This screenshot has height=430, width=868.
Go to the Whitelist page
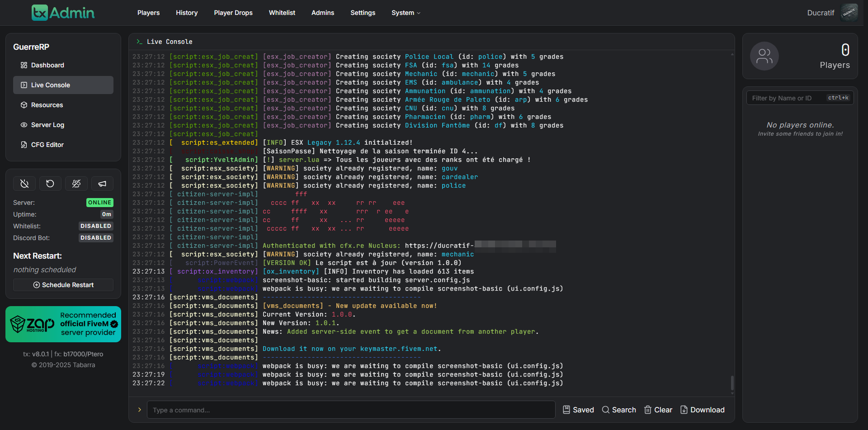pyautogui.click(x=282, y=13)
